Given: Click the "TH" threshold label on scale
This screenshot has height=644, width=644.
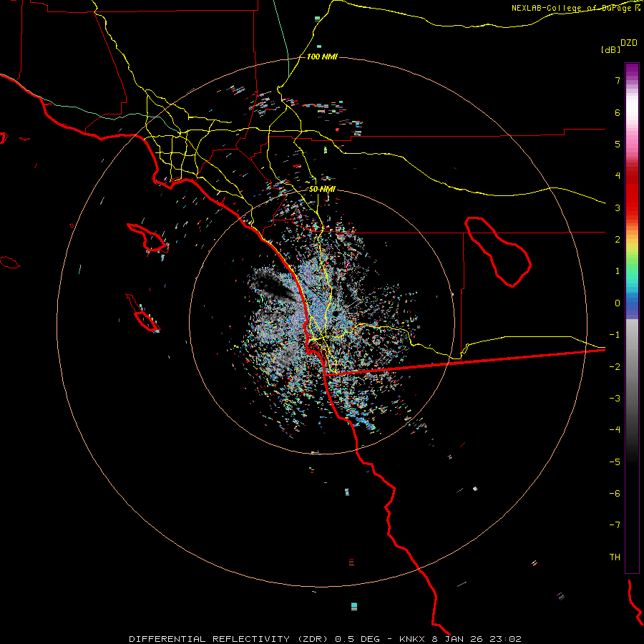Looking at the screenshot, I should [x=615, y=557].
